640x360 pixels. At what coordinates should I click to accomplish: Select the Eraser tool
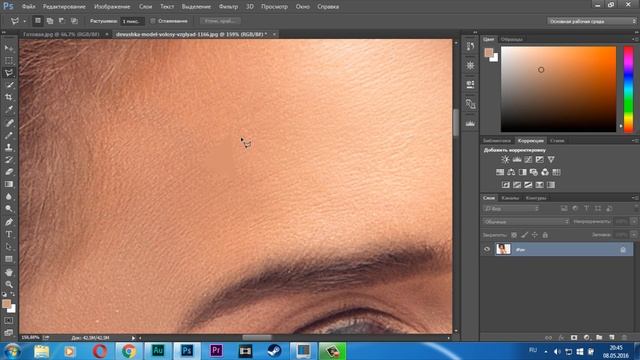tap(9, 172)
